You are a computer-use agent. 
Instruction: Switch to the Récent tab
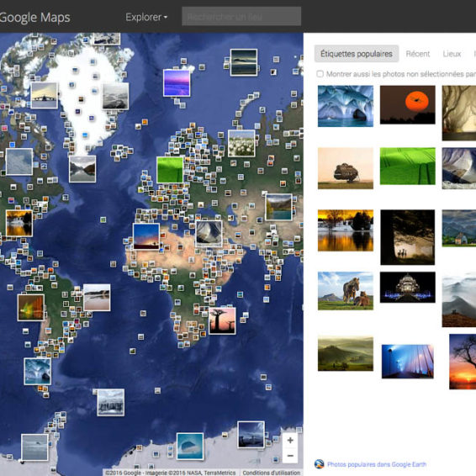(x=418, y=54)
